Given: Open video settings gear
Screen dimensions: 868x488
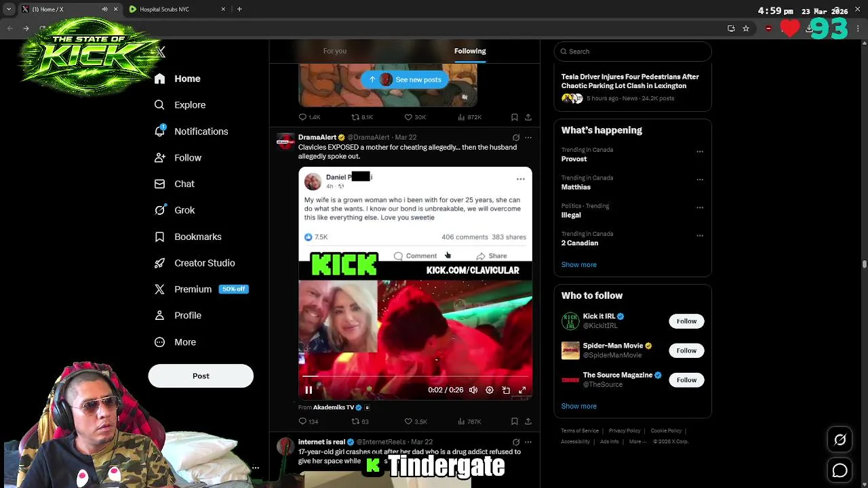Looking at the screenshot, I should [x=490, y=390].
